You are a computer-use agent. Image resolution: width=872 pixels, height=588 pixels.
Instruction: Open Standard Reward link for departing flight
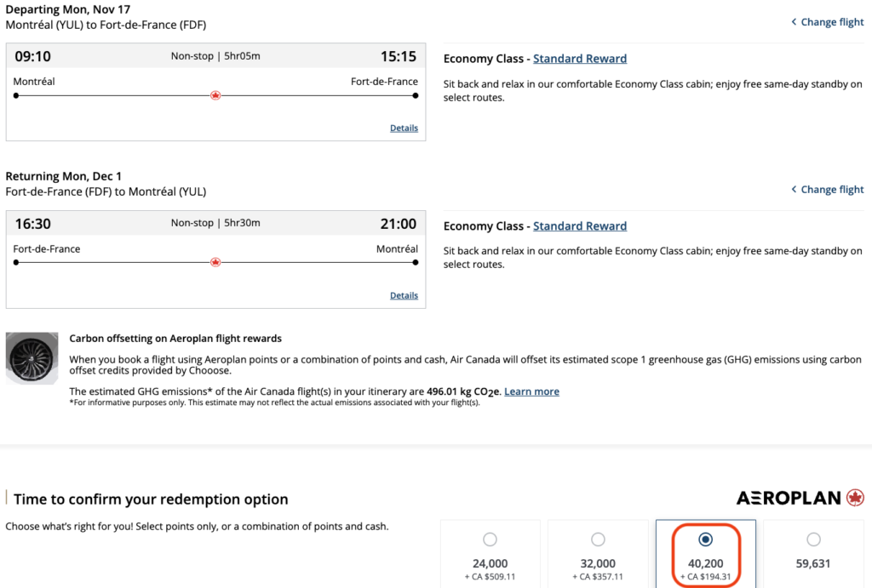click(x=580, y=59)
